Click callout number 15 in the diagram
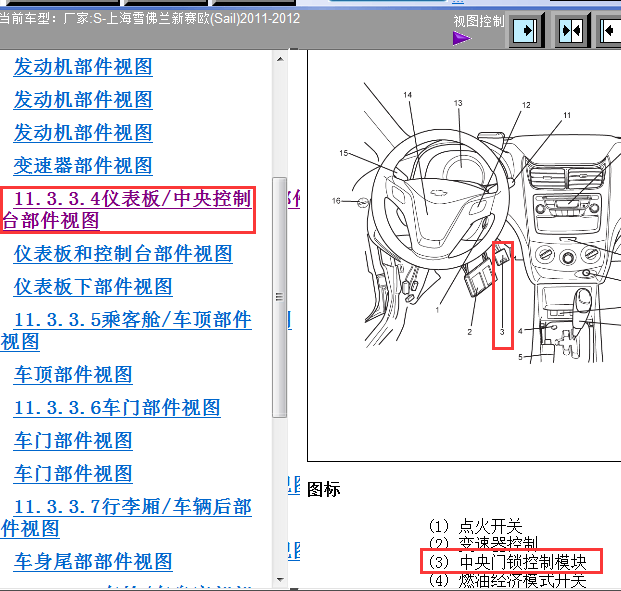 pos(343,153)
